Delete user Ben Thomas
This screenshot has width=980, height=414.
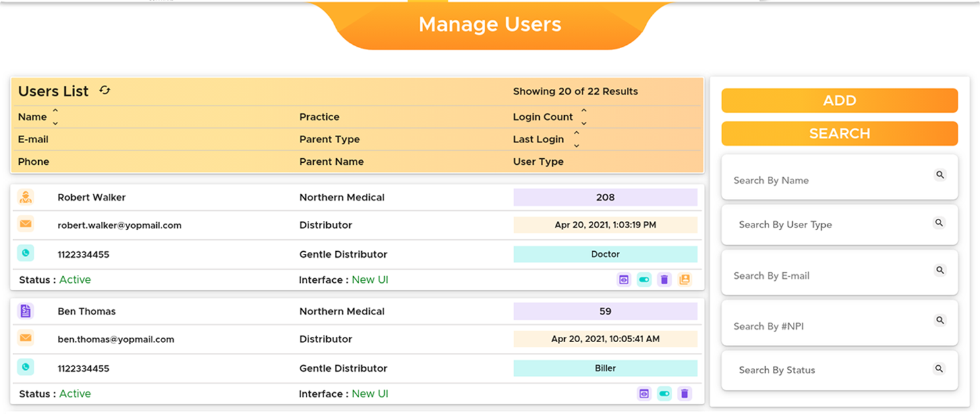pos(685,394)
